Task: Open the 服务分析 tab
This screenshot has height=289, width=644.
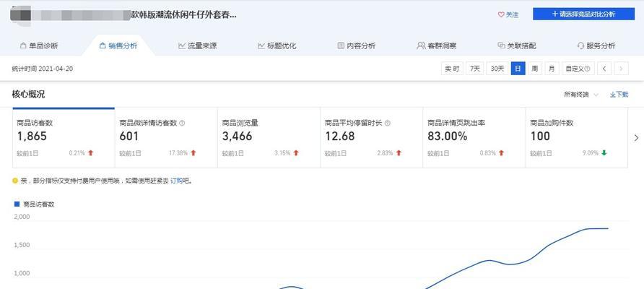Action: pos(596,46)
